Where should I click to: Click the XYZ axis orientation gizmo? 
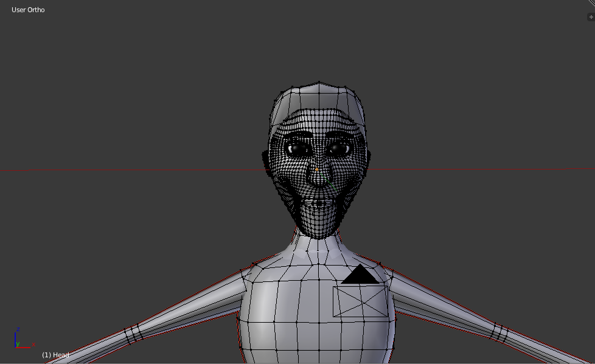pos(24,338)
